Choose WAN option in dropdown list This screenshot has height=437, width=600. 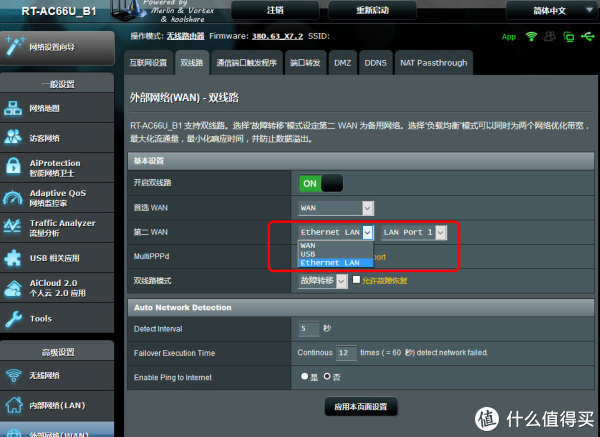point(335,245)
